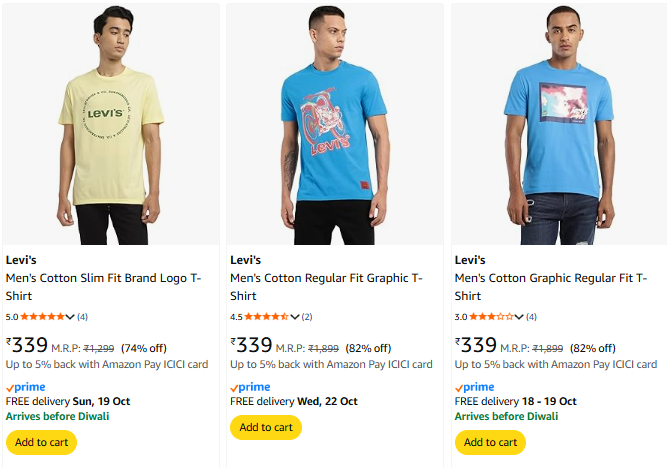Expand the rating dropdown for the 3.0 product
The height and width of the screenshot is (468, 667).
coord(519,317)
